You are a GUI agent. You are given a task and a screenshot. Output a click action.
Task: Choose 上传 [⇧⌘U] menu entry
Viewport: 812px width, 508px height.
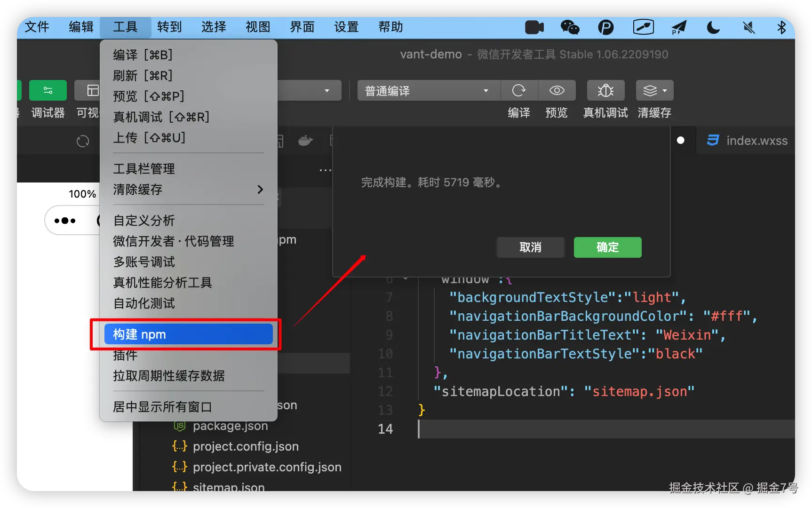[188, 138]
